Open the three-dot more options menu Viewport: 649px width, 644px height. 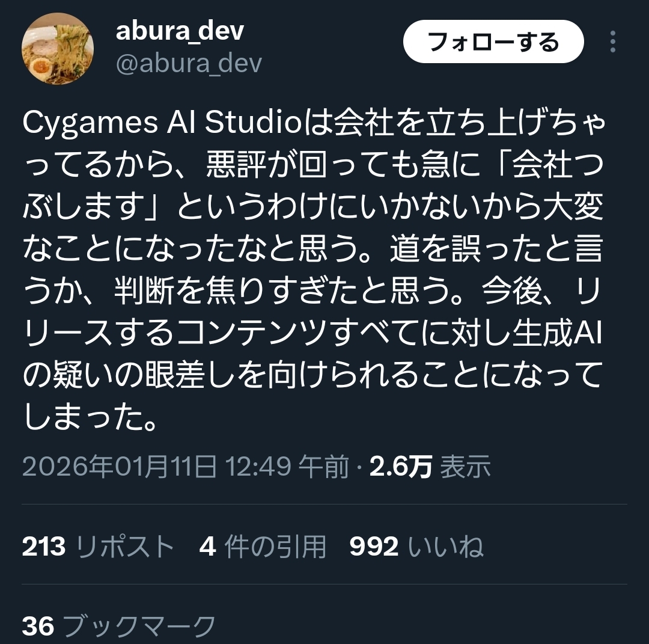click(613, 41)
